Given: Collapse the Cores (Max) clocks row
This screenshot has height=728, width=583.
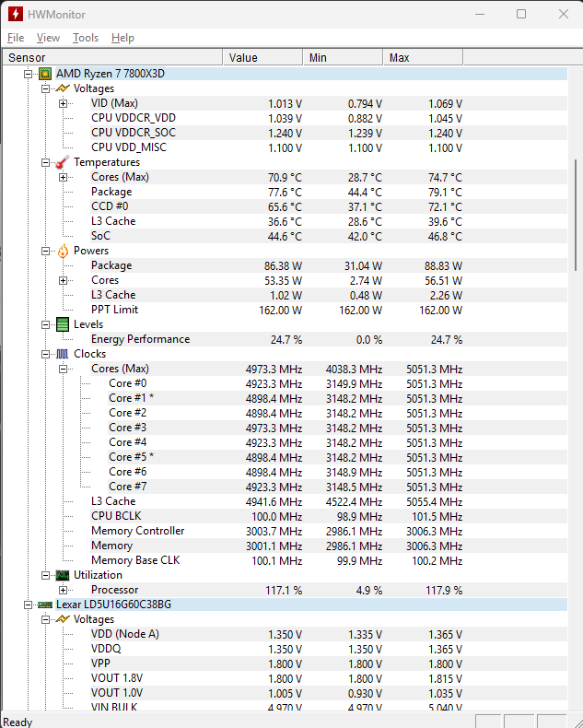Looking at the screenshot, I should 64,370.
